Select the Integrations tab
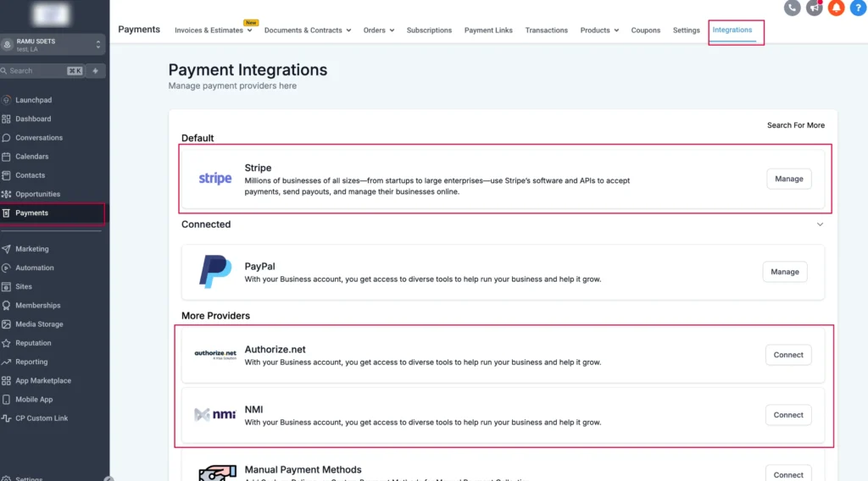The width and height of the screenshot is (868, 481). point(732,30)
